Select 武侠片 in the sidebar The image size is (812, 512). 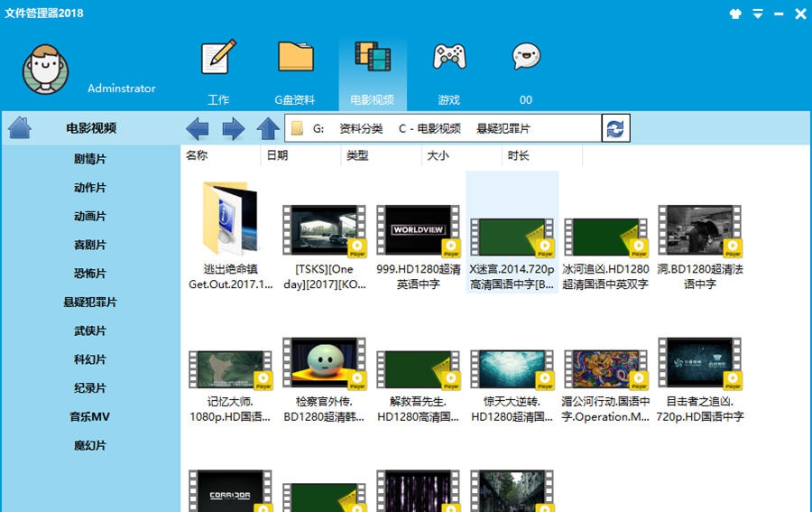tap(90, 330)
